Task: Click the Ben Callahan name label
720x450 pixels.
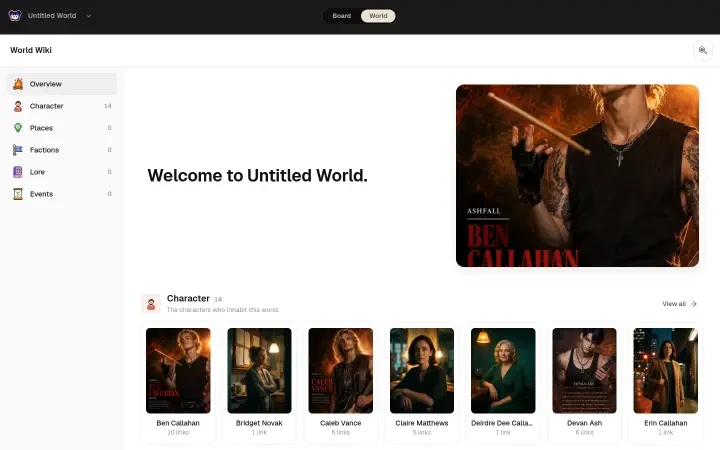Action: point(178,423)
